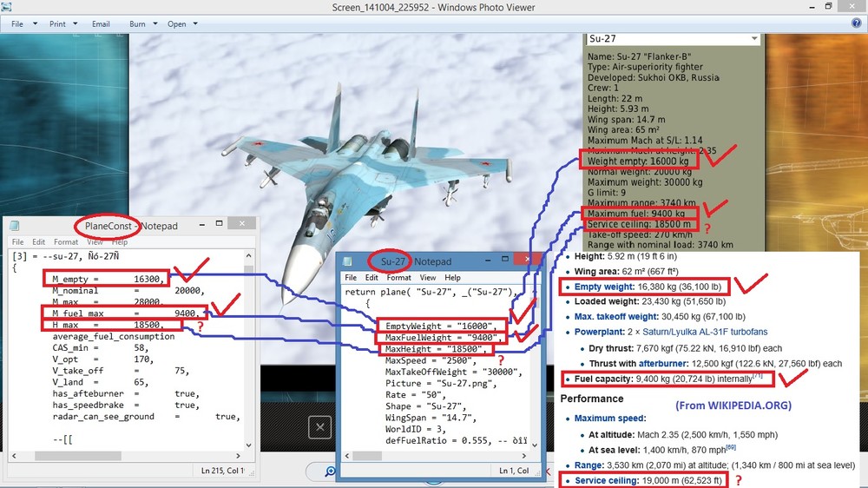Click Su-27 Notepad horizontal scrollbar thumb
Viewport: 868px width, 488px height.
click(x=367, y=456)
